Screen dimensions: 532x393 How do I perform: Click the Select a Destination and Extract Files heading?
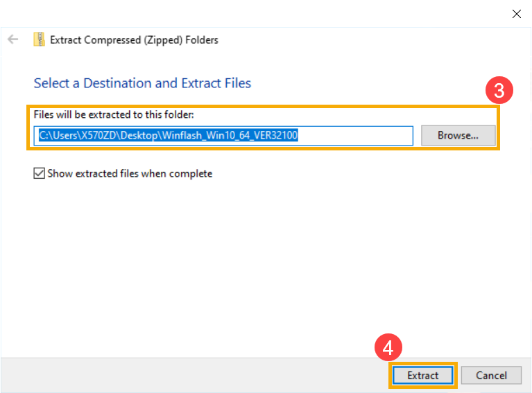click(142, 83)
